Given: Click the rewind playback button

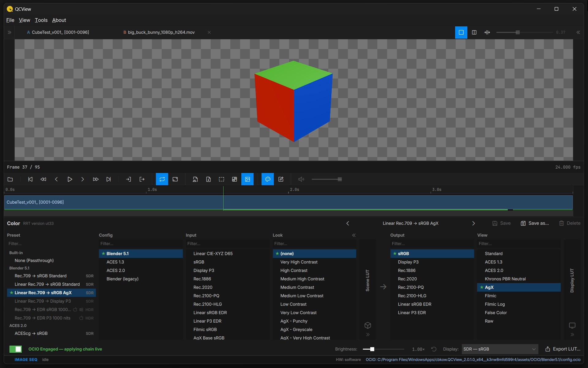Looking at the screenshot, I should point(43,179).
